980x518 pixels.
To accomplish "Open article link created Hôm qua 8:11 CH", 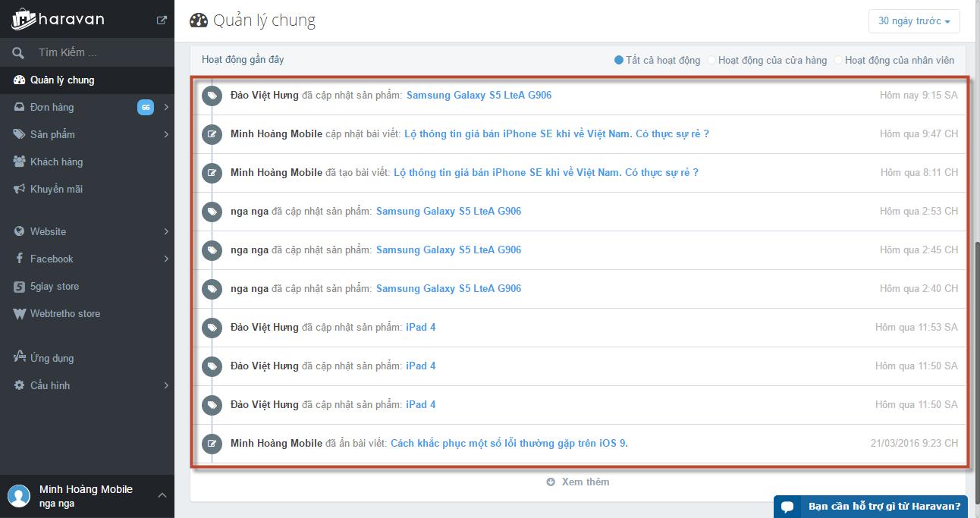I will [546, 173].
